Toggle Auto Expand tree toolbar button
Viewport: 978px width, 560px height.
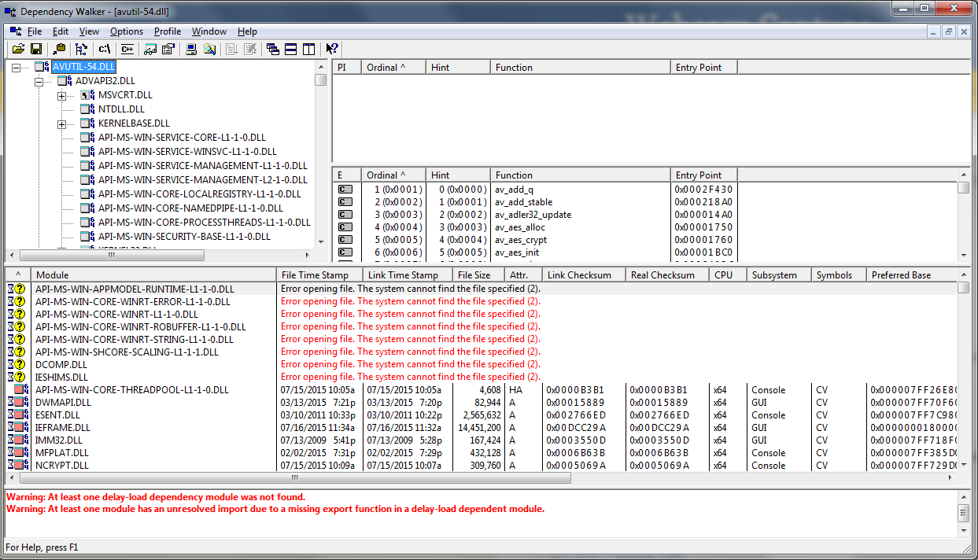[82, 49]
